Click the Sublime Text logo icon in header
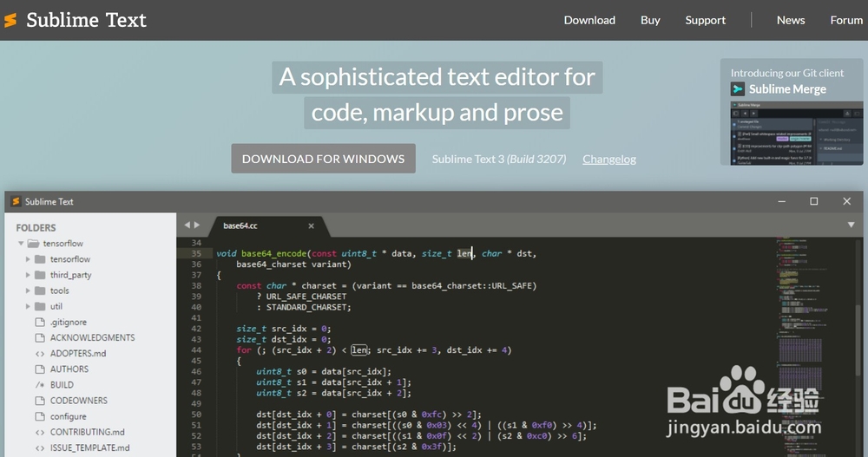The height and width of the screenshot is (457, 868). pos(10,21)
